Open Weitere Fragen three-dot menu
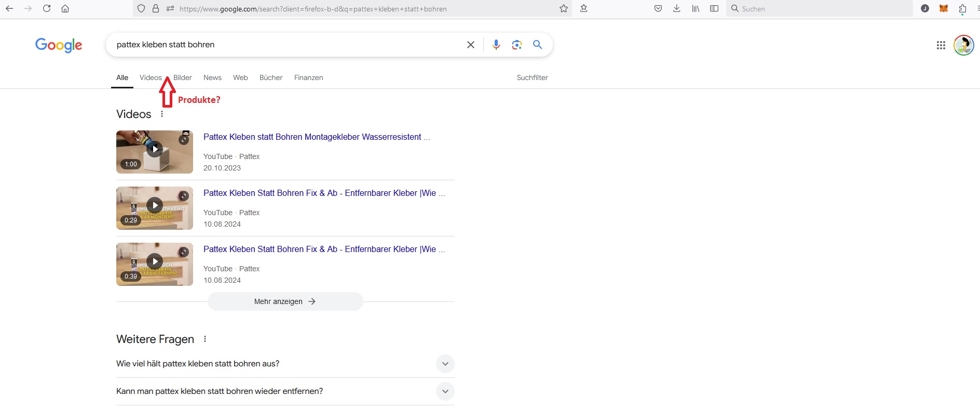The height and width of the screenshot is (409, 980). point(205,339)
